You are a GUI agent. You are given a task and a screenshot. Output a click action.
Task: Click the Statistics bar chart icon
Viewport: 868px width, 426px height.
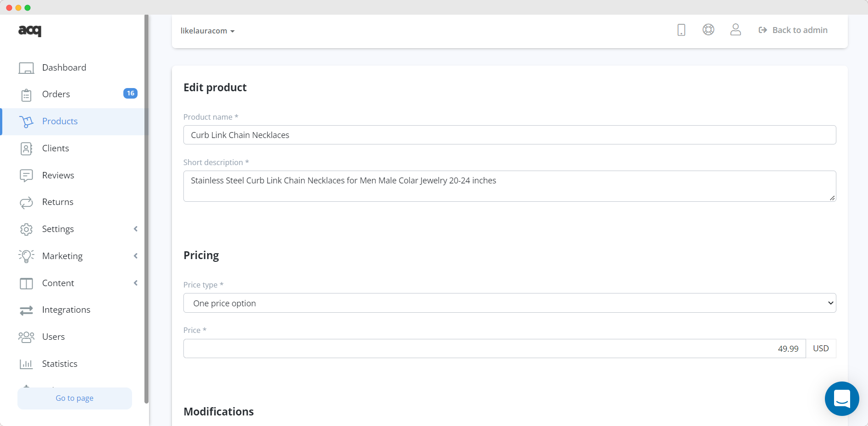point(26,364)
